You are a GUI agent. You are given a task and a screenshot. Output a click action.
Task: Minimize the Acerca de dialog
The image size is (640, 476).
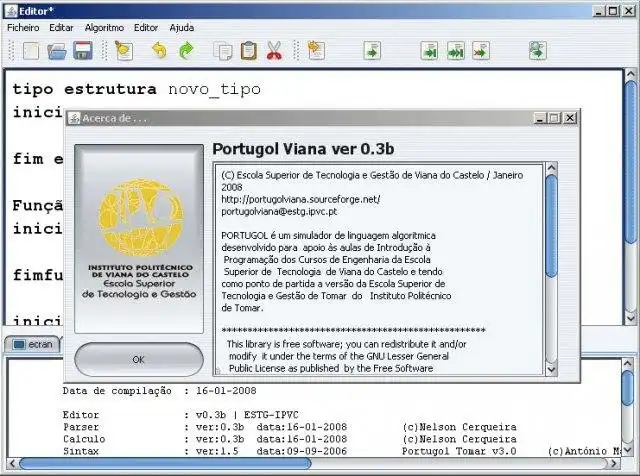click(x=540, y=118)
